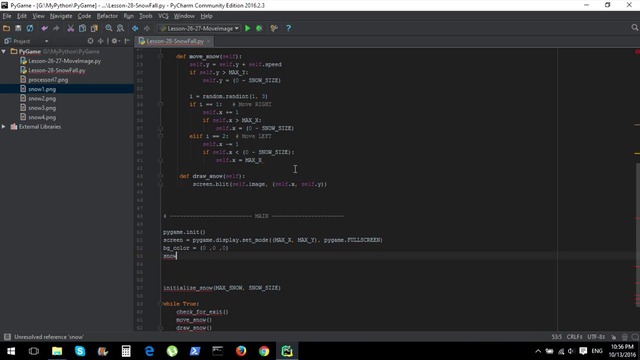
Task: Toggle code fold marker at while True
Action: (160, 304)
